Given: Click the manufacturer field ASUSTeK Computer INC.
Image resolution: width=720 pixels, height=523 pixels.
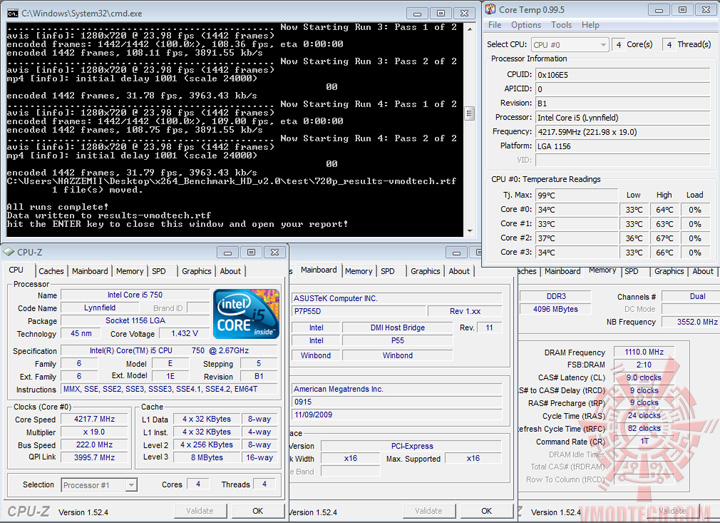Looking at the screenshot, I should pyautogui.click(x=397, y=298).
